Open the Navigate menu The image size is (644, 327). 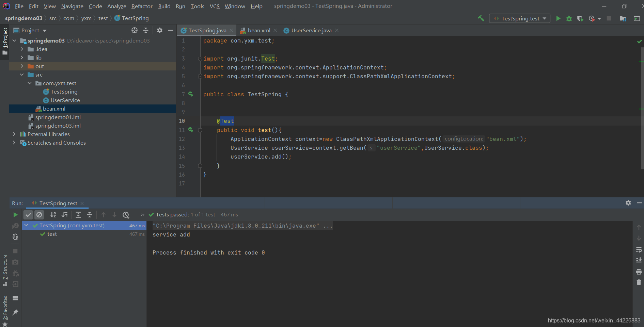point(72,6)
